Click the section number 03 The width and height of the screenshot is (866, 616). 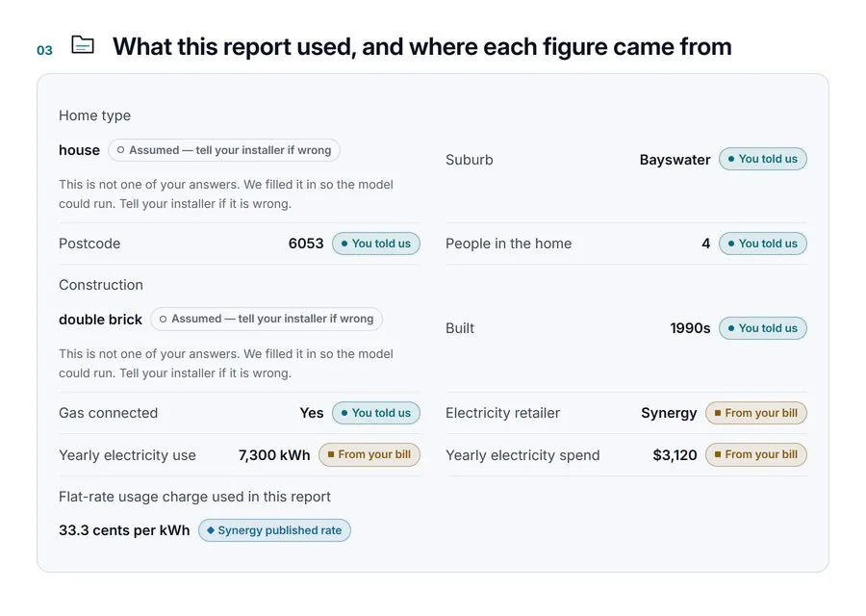(44, 50)
